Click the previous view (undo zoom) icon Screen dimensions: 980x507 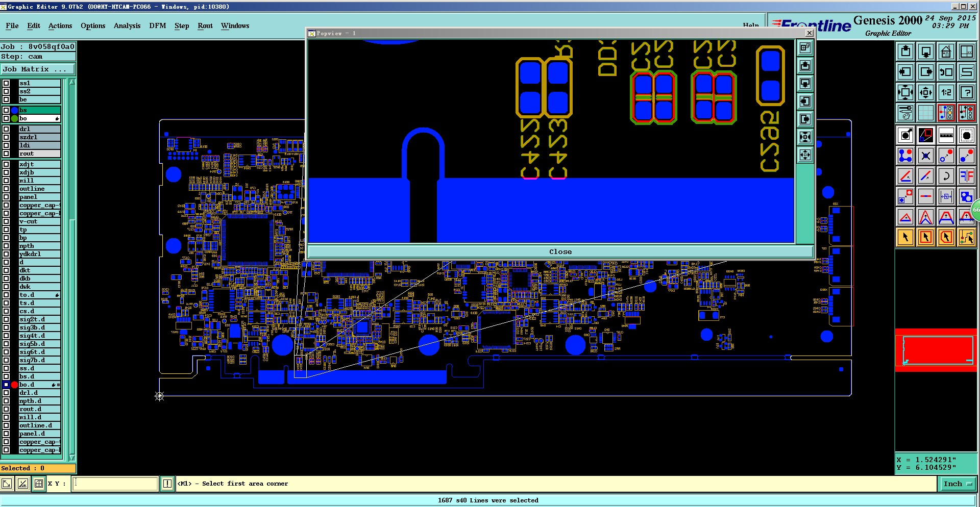point(946,72)
